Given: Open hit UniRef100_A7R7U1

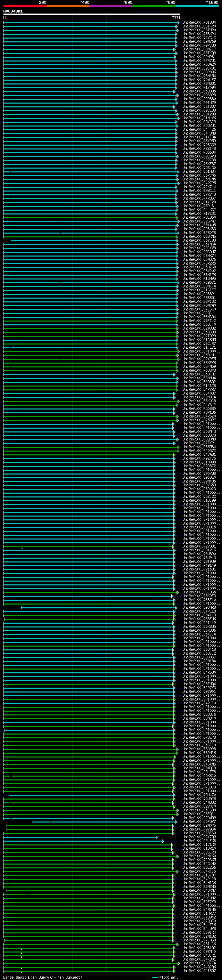Looking at the screenshot, I should pos(199,60).
